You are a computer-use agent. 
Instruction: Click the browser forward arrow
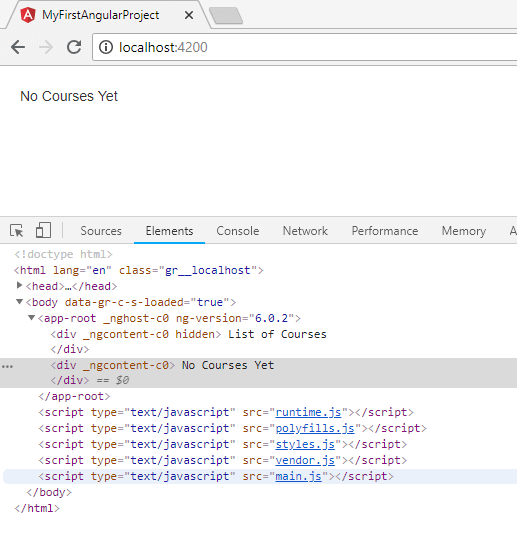46,47
